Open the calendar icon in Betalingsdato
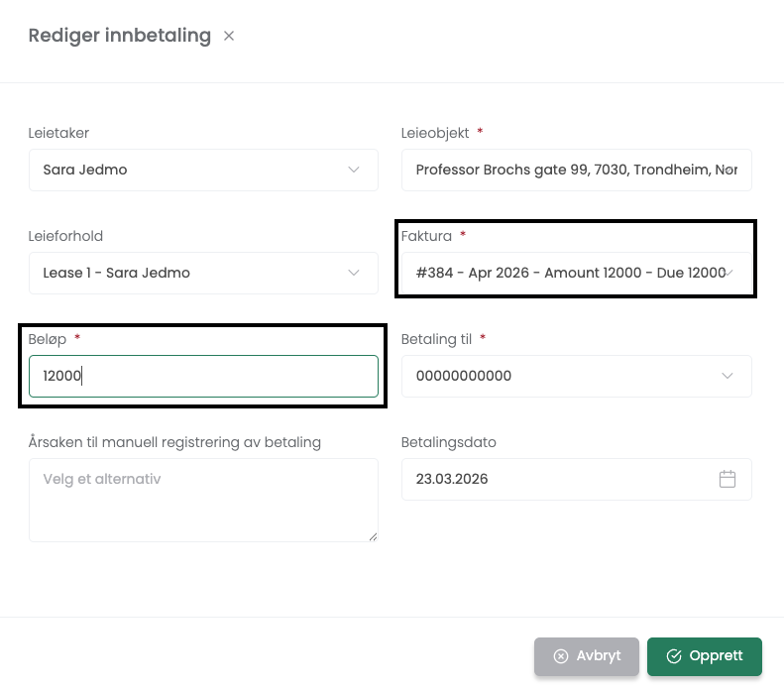This screenshot has height=692, width=784. pos(727,479)
